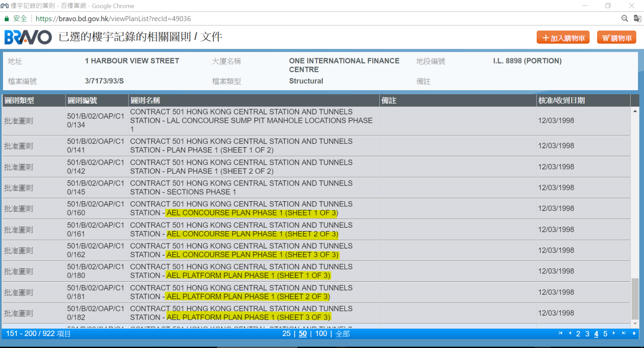The image size is (644, 348).
Task: Click the 加入購物車 add-to-cart button
Action: point(563,38)
